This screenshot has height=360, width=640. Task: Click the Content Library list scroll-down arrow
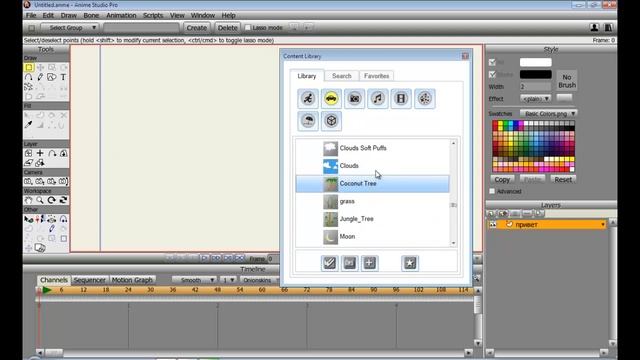[453, 243]
